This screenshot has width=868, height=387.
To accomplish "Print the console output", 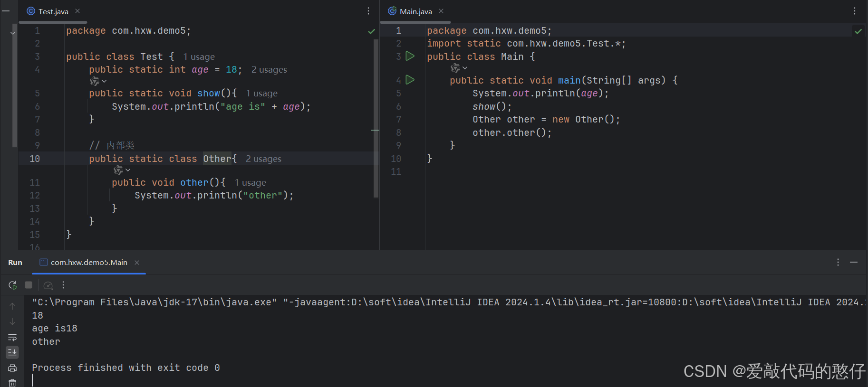I will click(12, 368).
